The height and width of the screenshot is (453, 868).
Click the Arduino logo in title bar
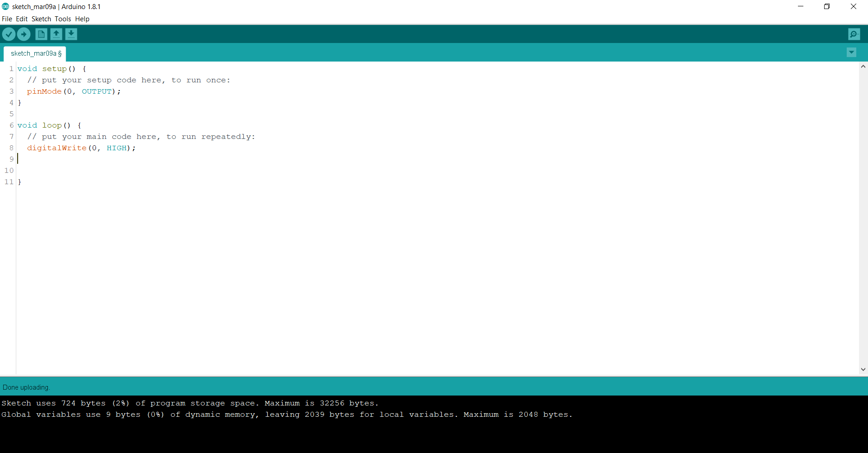pyautogui.click(x=5, y=6)
